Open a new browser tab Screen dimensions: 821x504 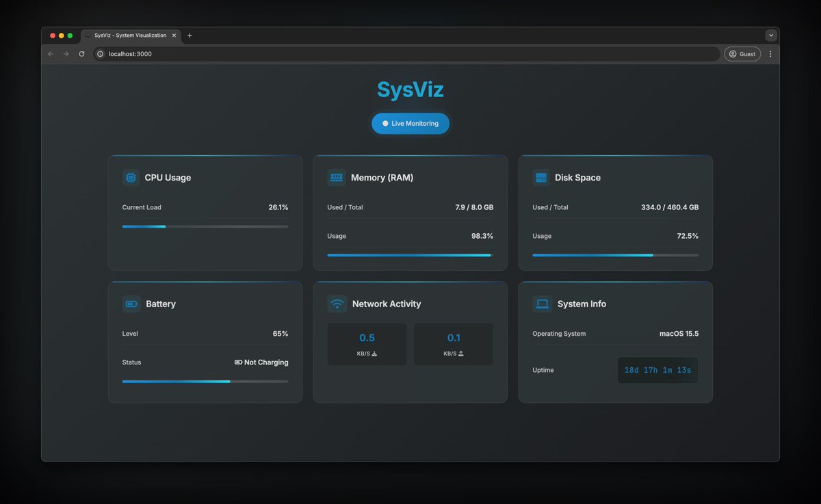[190, 36]
